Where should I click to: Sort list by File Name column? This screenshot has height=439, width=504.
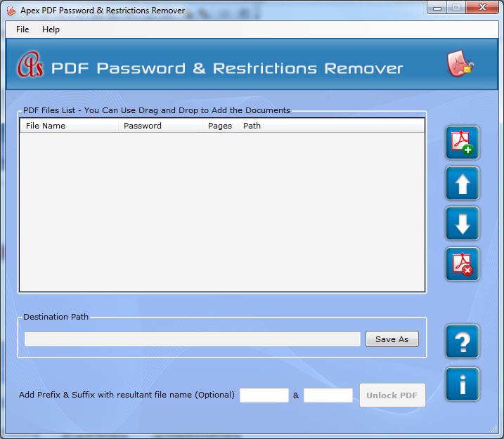[x=69, y=126]
